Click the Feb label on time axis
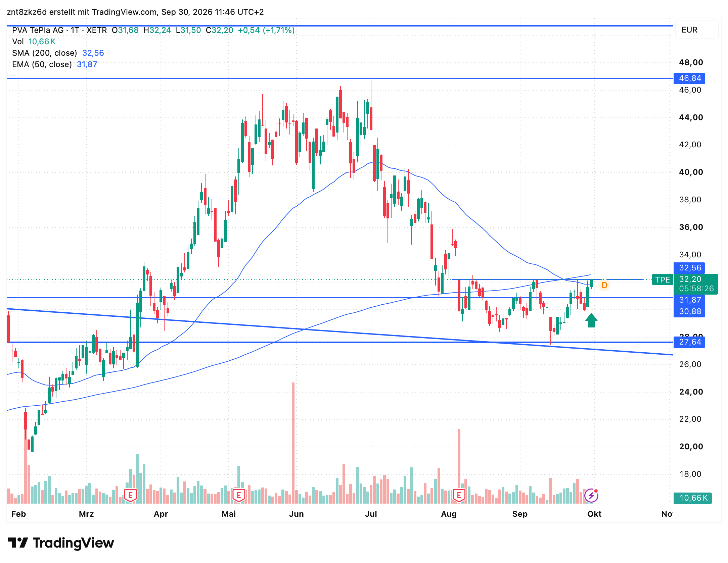 [x=18, y=514]
